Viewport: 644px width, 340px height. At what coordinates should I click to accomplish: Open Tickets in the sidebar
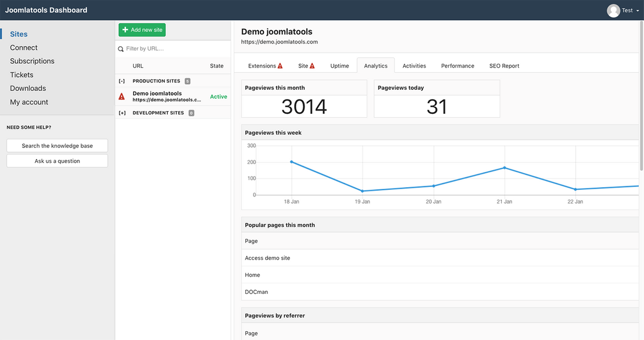point(22,75)
